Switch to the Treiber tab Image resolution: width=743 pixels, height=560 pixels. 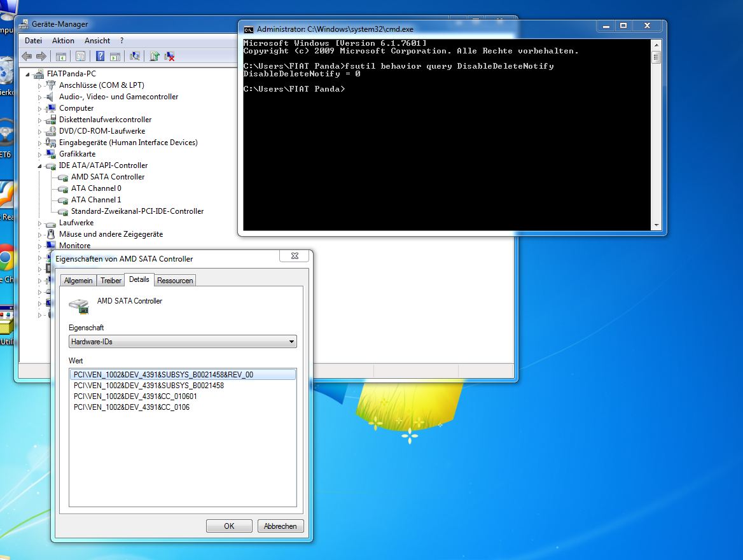click(x=111, y=281)
